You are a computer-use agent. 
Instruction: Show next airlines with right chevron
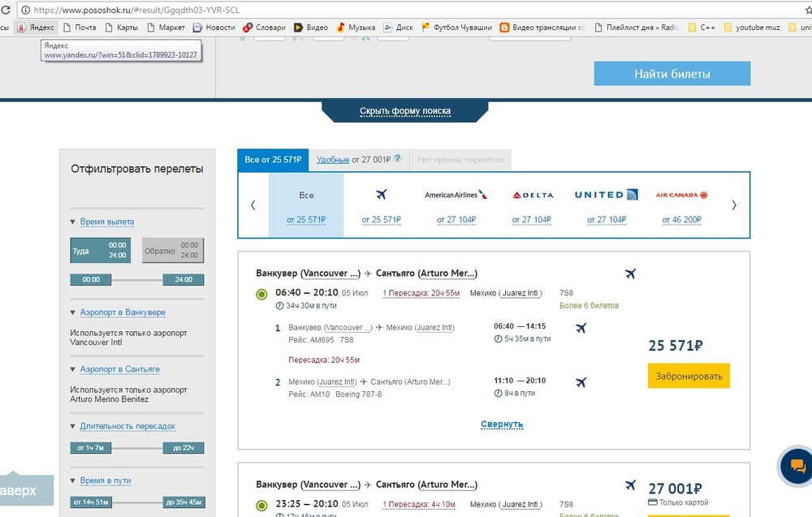pos(734,205)
